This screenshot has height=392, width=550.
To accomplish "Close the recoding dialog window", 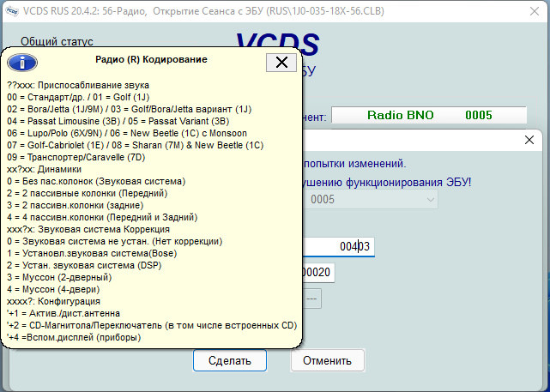I will 529,140.
